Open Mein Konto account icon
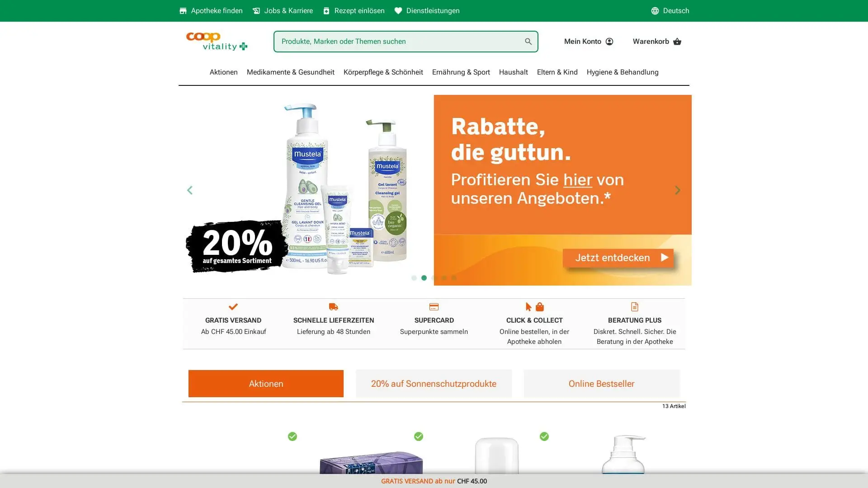The image size is (868, 488). coord(609,42)
